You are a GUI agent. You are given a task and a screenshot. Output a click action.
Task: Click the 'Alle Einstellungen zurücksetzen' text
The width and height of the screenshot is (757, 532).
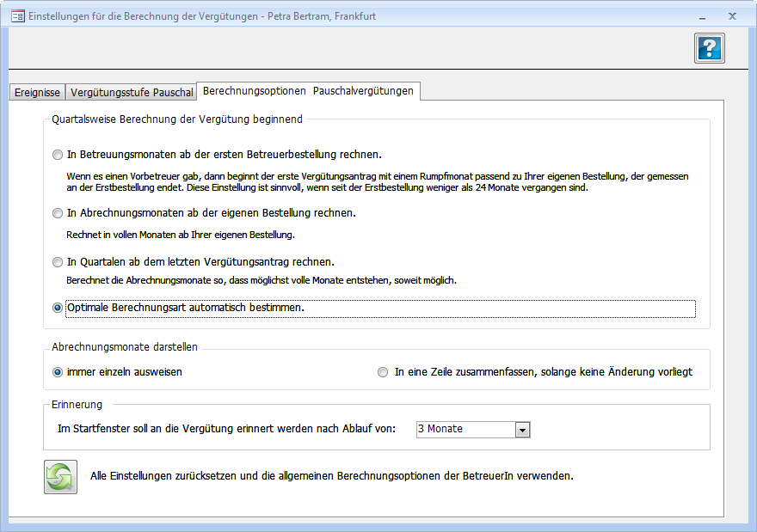(x=332, y=476)
